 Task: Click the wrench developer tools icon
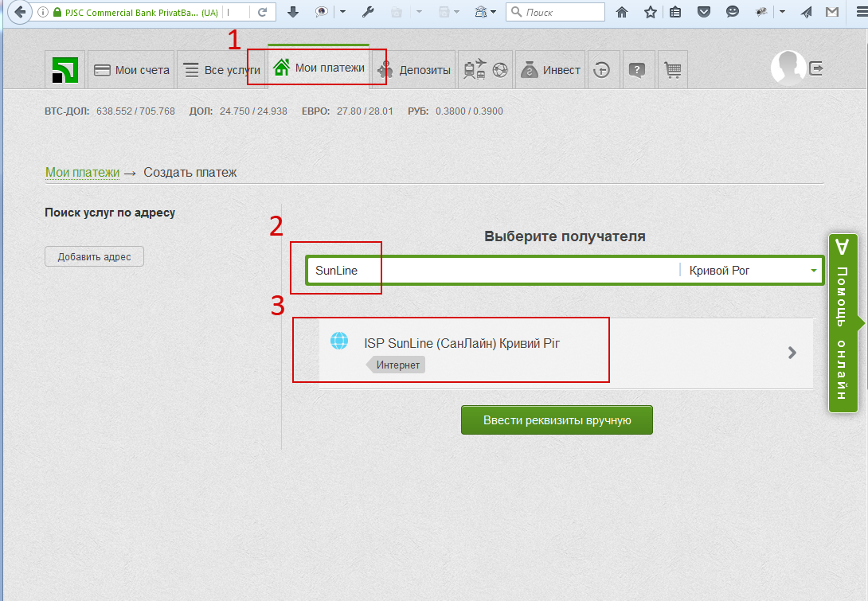pos(368,12)
